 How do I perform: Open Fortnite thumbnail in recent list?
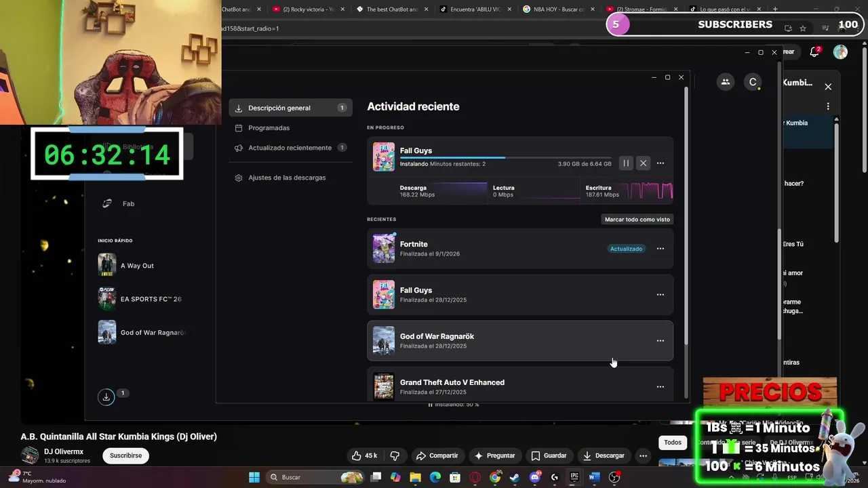(x=384, y=249)
